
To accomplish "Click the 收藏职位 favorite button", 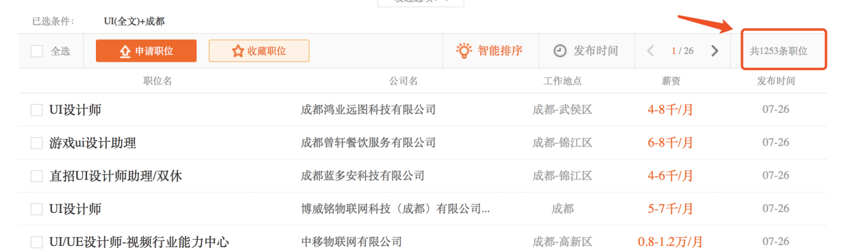I will coord(259,51).
